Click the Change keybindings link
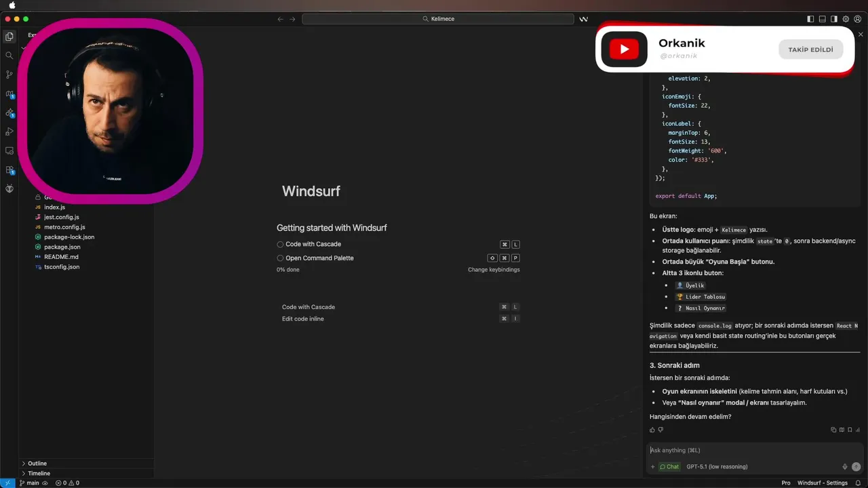Screen dimensions: 868x488 (494, 270)
